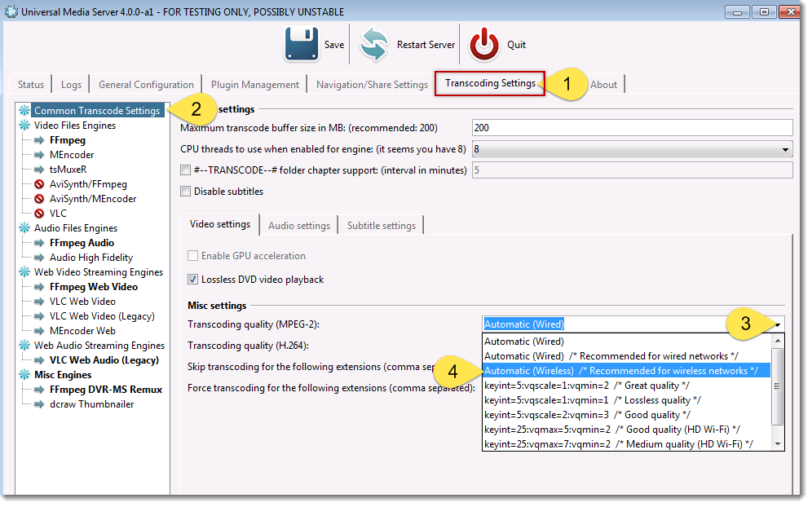
Task: Click the maximum transcode buffer size field
Action: click(633, 128)
